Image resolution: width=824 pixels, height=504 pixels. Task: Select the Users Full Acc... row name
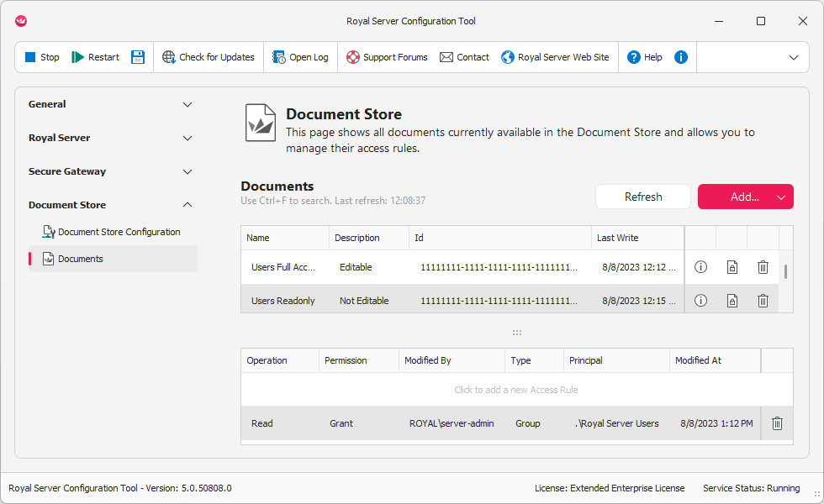(x=283, y=267)
